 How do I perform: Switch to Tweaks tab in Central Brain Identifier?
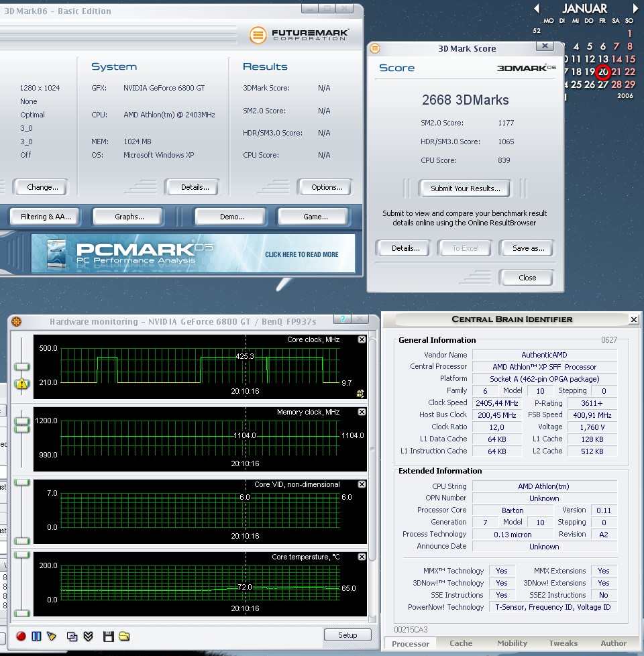pos(563,643)
